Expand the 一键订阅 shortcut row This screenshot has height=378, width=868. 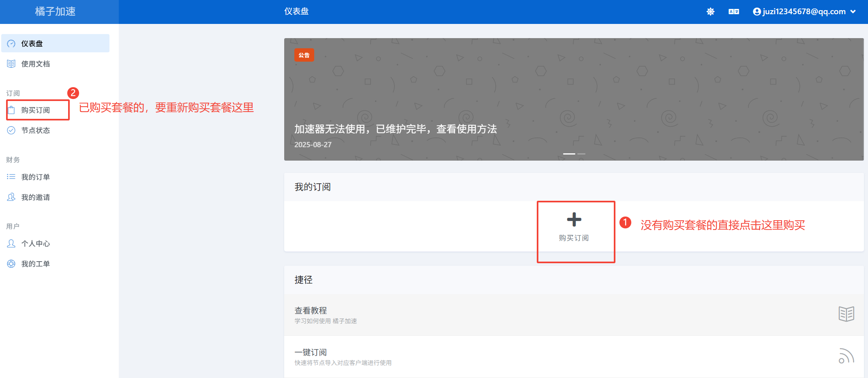pos(311,352)
